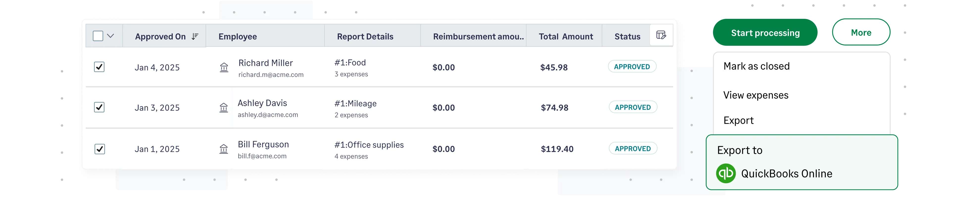Click the Export menu option
980x211 pixels.
tap(738, 120)
